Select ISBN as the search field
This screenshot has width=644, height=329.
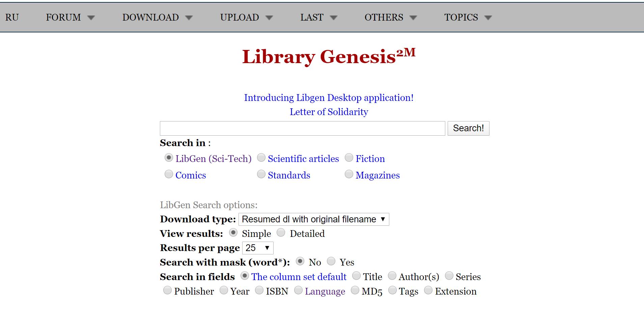(x=259, y=290)
